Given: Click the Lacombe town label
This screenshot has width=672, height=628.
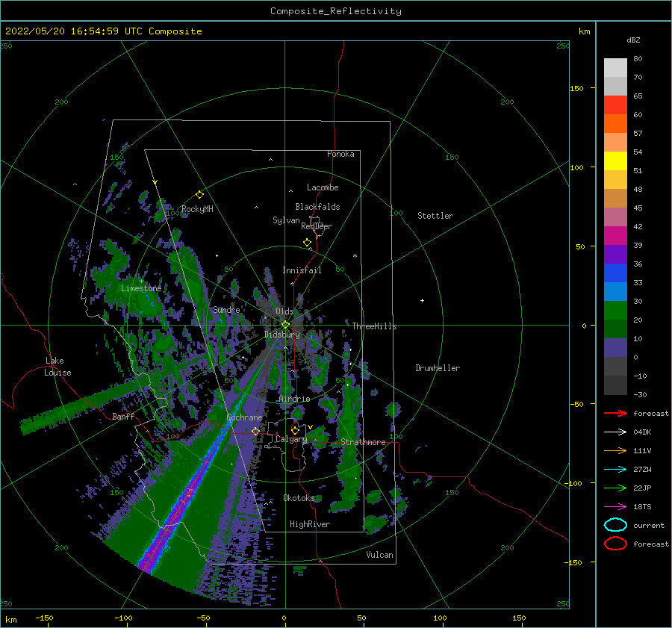Looking at the screenshot, I should point(323,187).
